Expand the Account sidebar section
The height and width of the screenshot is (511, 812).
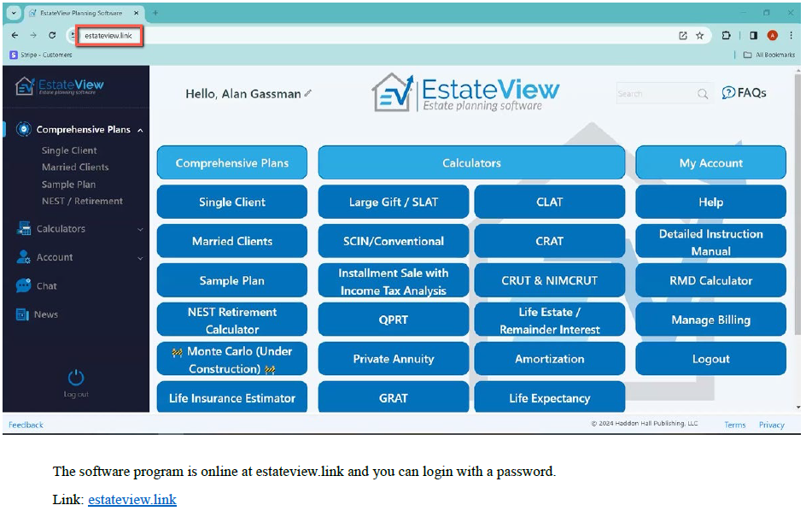coord(140,257)
